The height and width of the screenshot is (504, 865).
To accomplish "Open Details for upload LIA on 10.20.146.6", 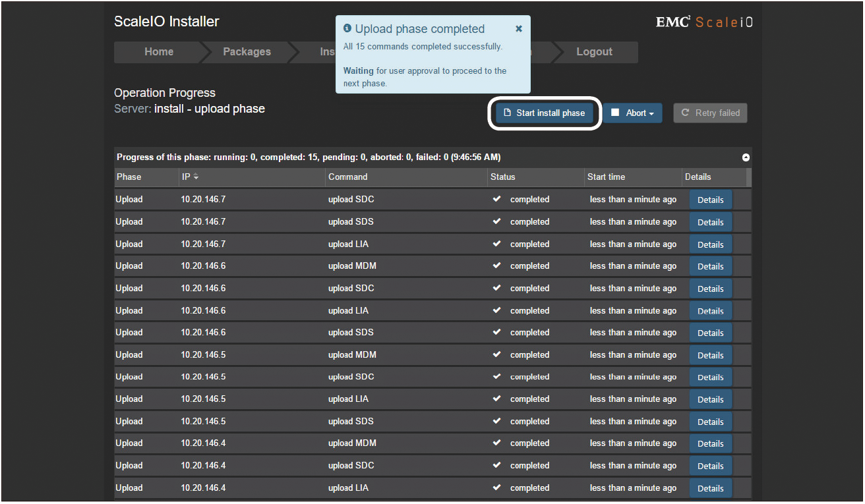I will (x=711, y=311).
